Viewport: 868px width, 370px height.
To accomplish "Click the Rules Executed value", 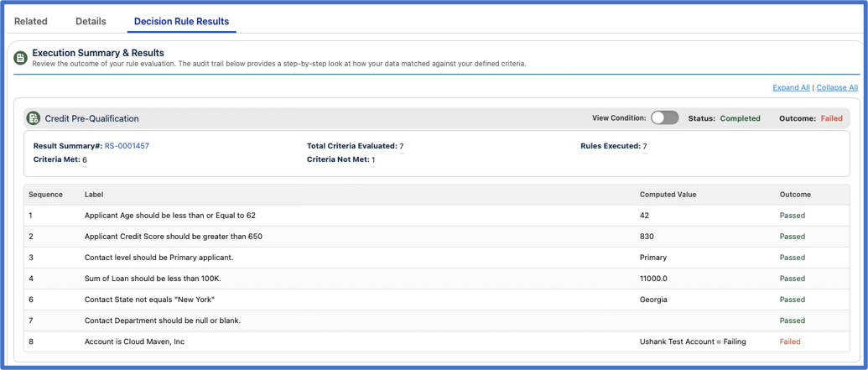I will click(645, 147).
